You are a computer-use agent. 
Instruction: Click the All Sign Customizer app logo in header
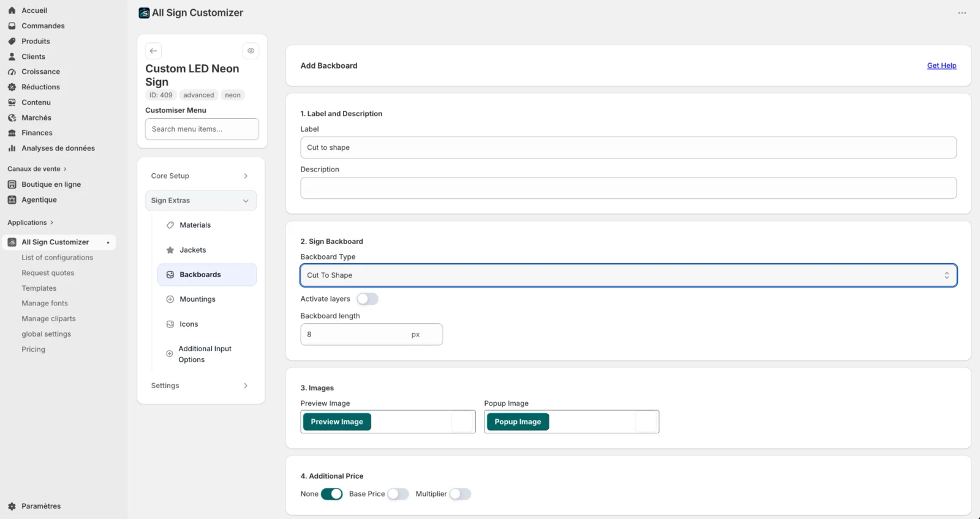(144, 13)
